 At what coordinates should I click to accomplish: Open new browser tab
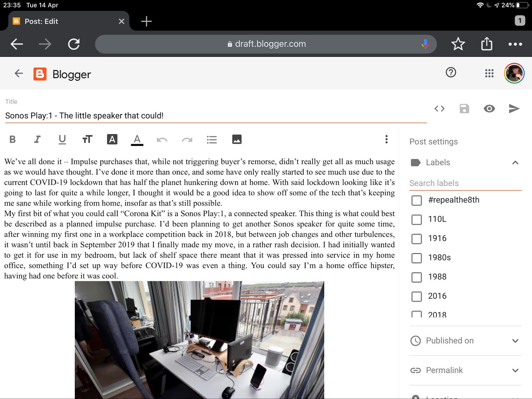[146, 21]
